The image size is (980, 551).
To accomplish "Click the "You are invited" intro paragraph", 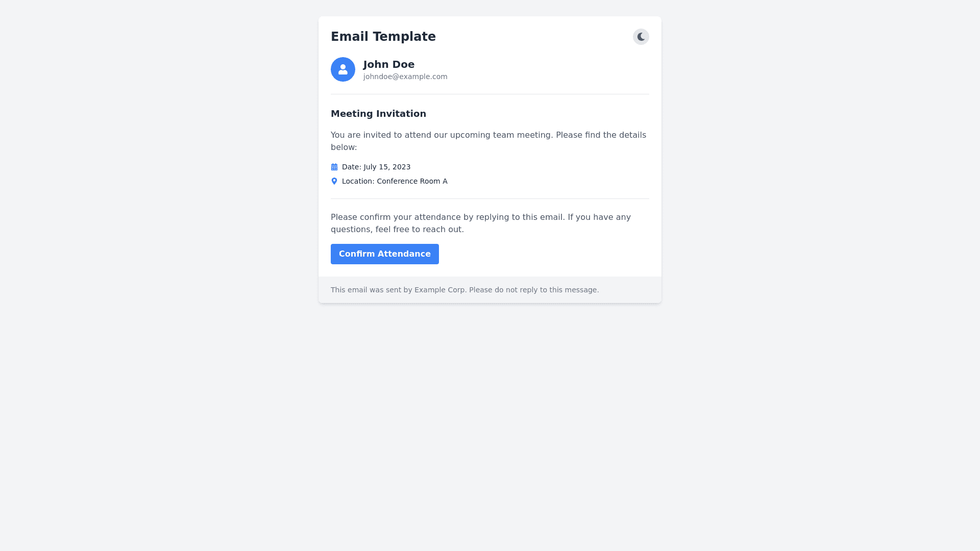I will click(x=488, y=135).
